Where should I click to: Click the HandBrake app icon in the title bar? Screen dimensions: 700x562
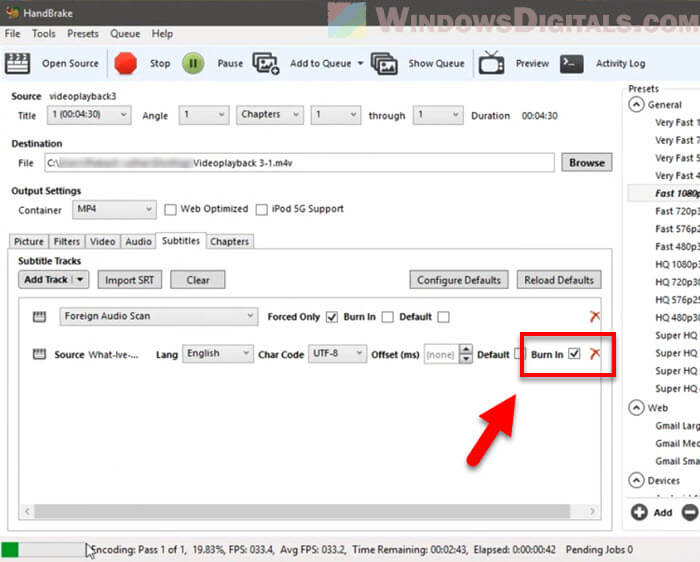coord(12,12)
